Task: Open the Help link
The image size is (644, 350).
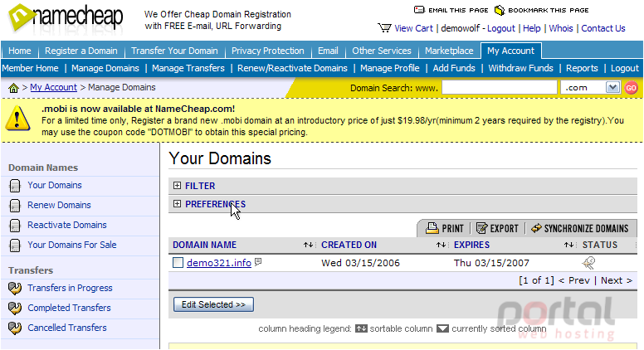Action: (x=531, y=28)
